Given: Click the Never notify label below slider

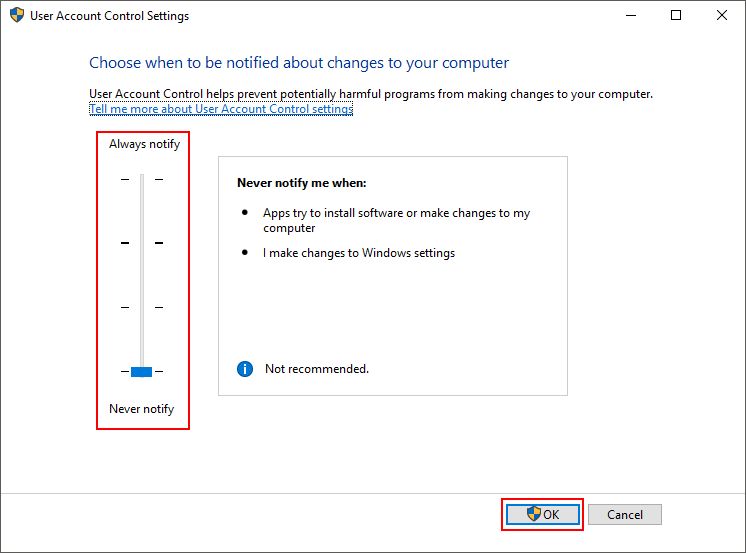Looking at the screenshot, I should (142, 409).
